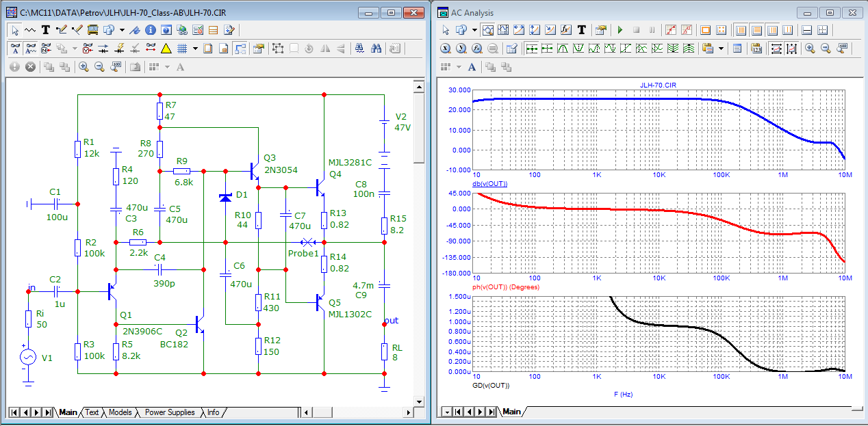The image size is (868, 426).
Task: Open dropdown arrow next to grid icon
Action: coord(195,49)
